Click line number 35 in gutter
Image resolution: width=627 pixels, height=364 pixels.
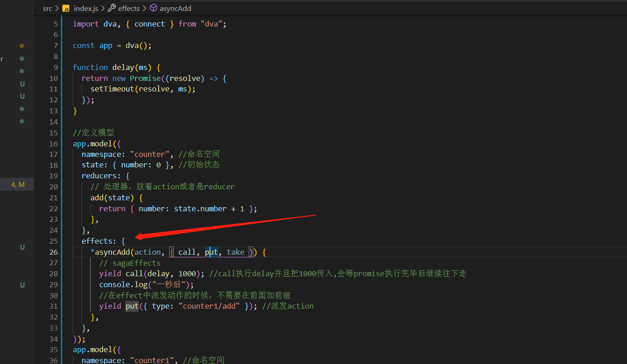coord(54,350)
